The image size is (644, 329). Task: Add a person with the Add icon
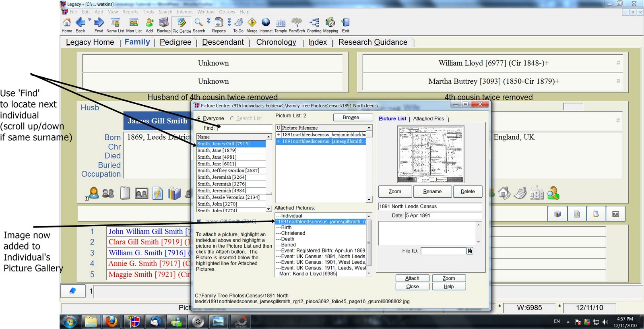point(149,25)
